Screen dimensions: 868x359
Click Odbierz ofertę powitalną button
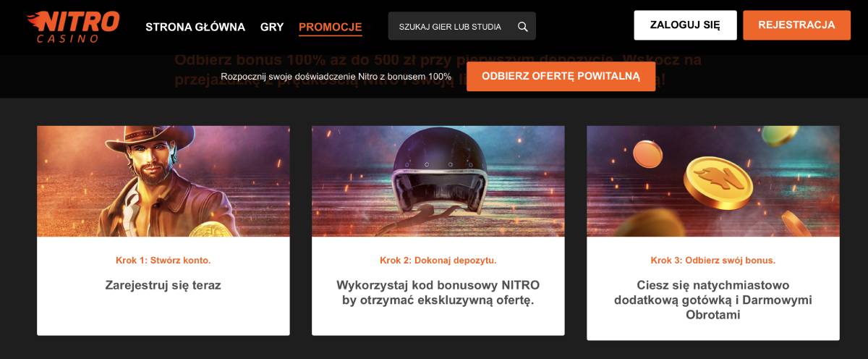point(561,76)
